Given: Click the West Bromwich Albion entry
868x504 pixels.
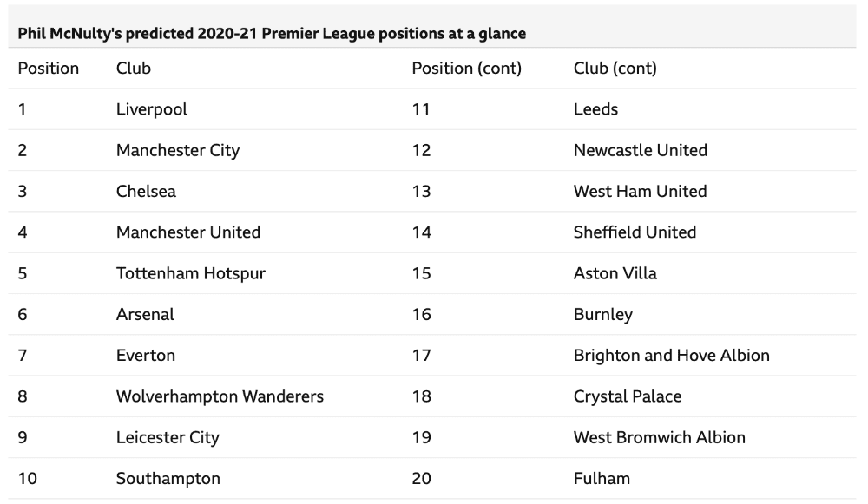Looking at the screenshot, I should pos(660,437).
